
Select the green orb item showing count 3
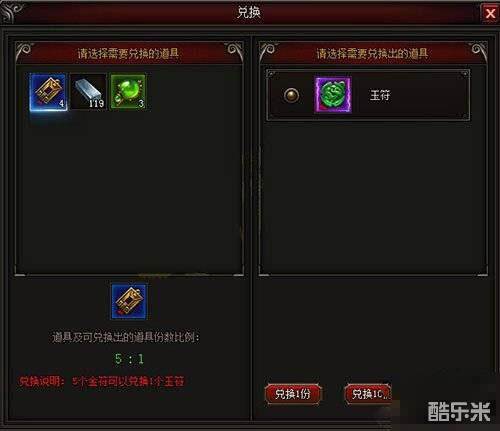(x=128, y=92)
